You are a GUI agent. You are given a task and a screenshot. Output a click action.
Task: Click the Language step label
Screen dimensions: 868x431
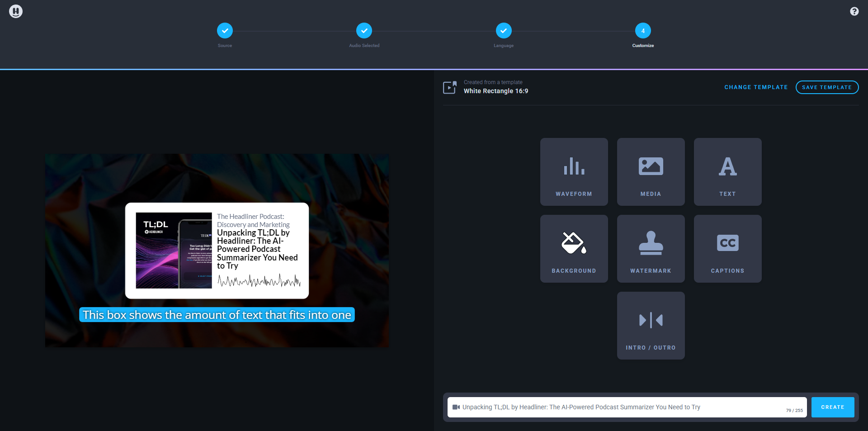coord(504,46)
